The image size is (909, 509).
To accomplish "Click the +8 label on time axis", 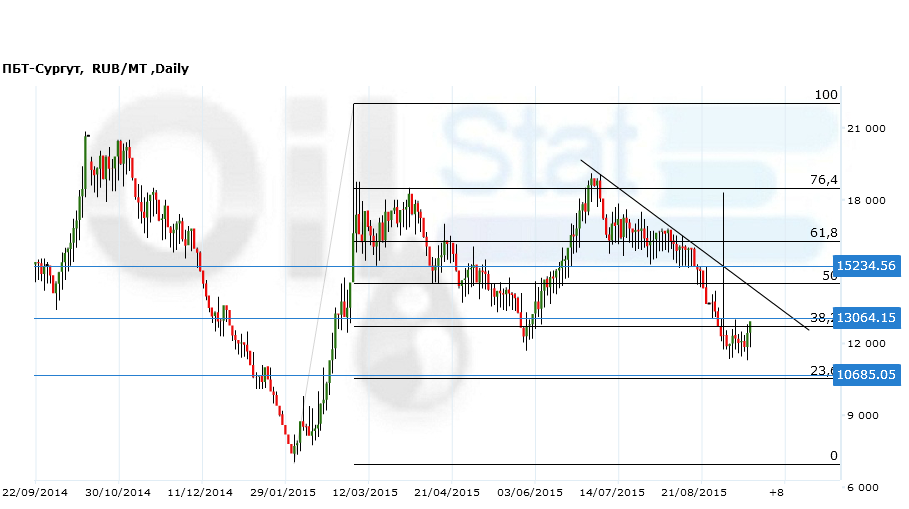I will click(776, 492).
